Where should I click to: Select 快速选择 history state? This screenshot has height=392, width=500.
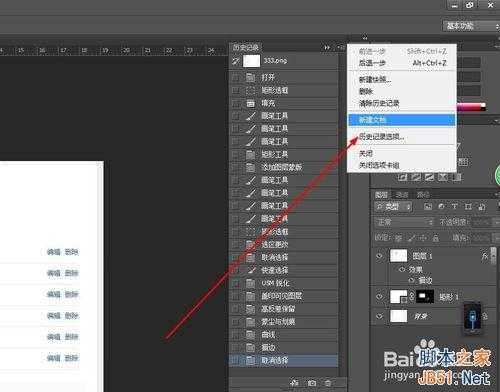tap(284, 270)
